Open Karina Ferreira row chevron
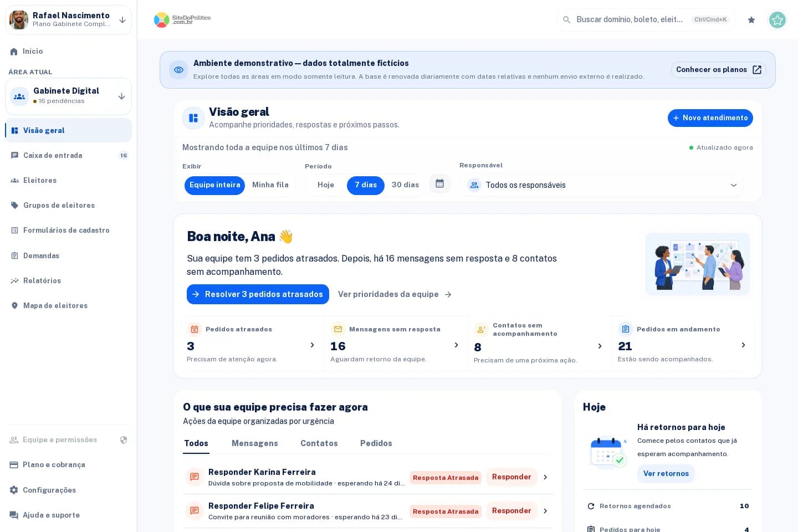 click(x=545, y=477)
